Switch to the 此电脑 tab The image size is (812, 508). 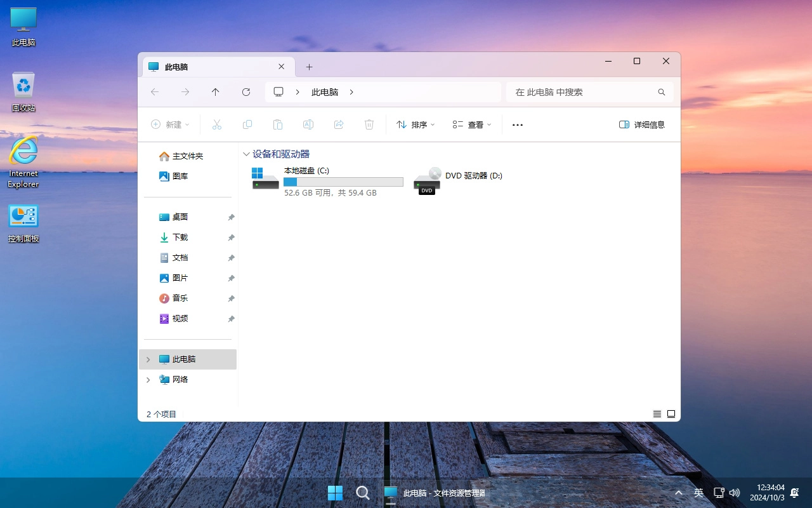[209, 67]
